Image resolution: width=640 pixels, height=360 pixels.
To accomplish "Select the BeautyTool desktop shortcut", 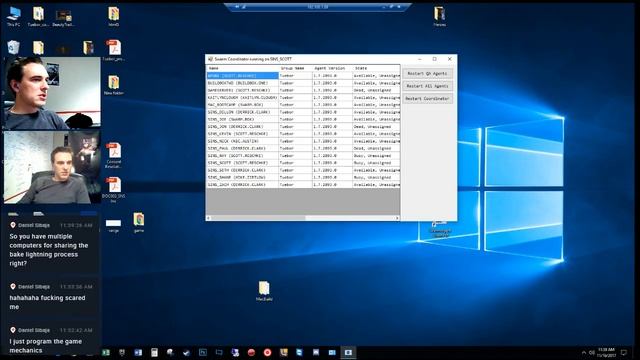I will (63, 17).
